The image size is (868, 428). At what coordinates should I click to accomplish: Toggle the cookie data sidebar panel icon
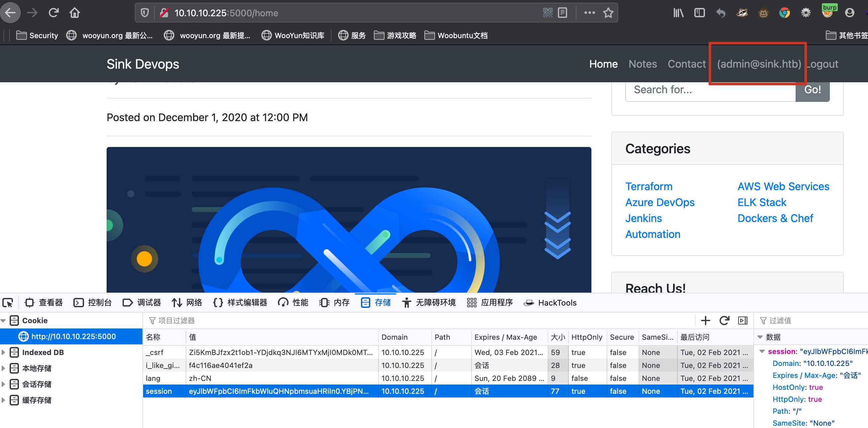(743, 320)
